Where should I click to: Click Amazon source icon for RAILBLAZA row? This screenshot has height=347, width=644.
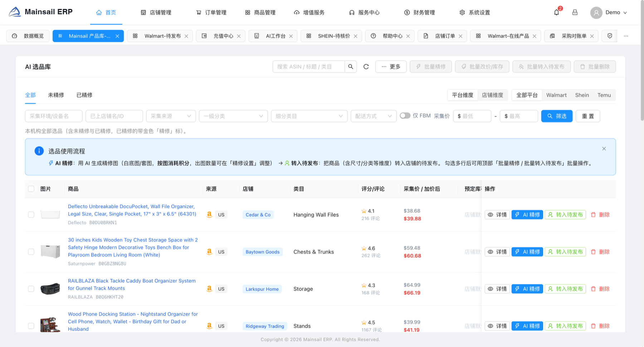pos(210,289)
